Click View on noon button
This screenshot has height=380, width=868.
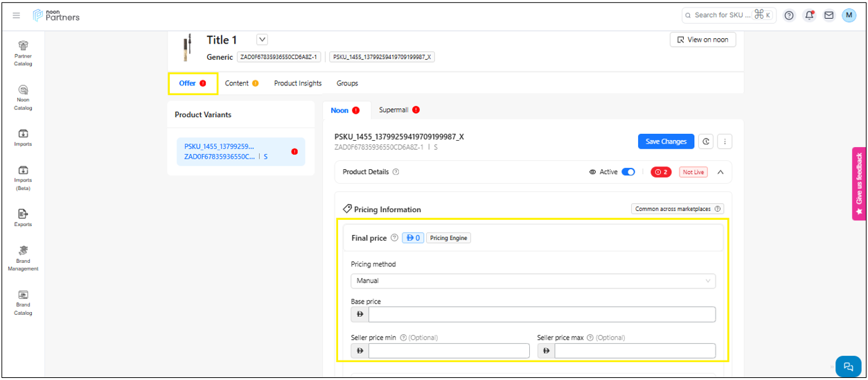point(702,40)
